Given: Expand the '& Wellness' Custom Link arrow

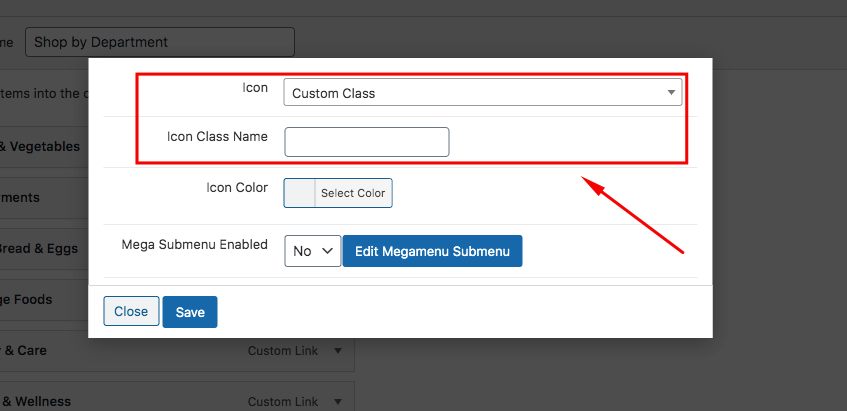Looking at the screenshot, I should point(338,401).
